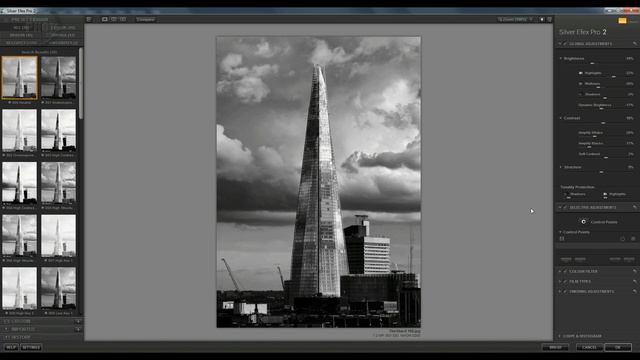This screenshot has width=640, height=360.
Task: Reset the Finishing Adjustments section
Action: point(635,291)
